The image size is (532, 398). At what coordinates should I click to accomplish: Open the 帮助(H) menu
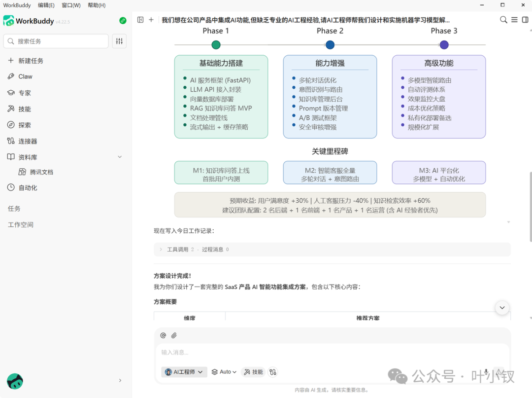(97, 5)
